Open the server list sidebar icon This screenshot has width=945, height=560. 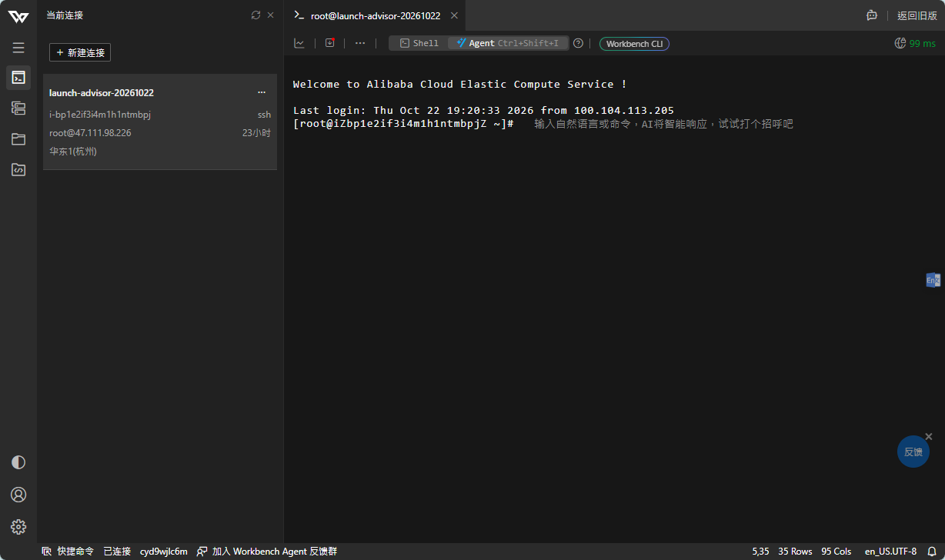pos(18,108)
